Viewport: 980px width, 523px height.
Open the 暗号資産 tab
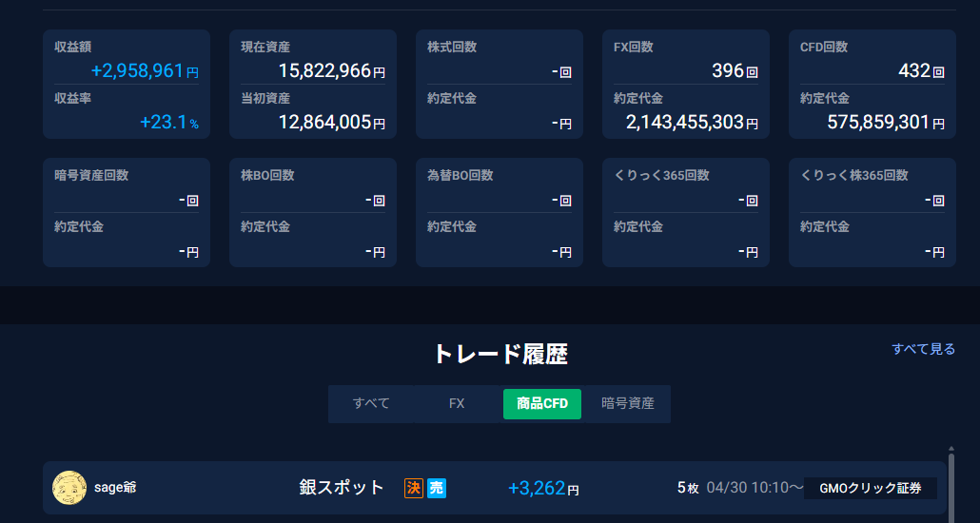pos(628,403)
